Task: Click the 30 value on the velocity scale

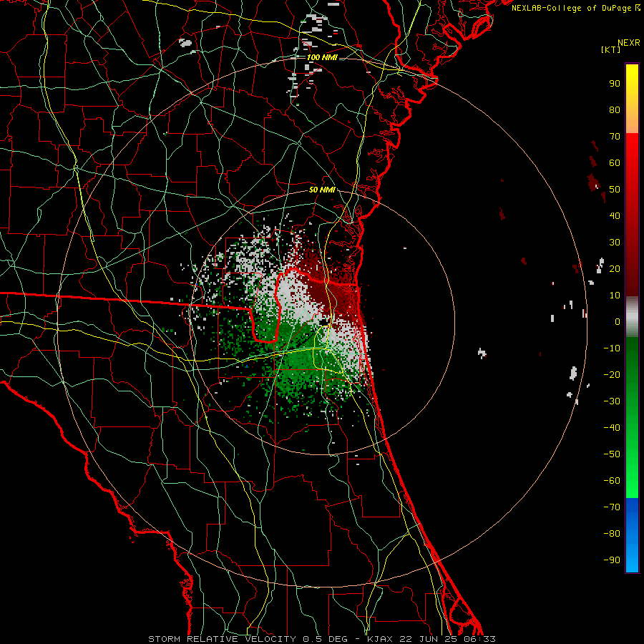Action: (x=615, y=243)
